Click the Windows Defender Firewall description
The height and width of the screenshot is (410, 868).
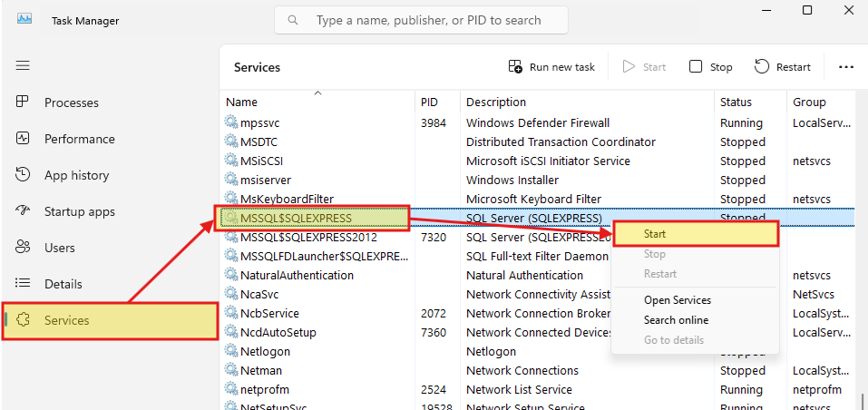click(x=538, y=122)
